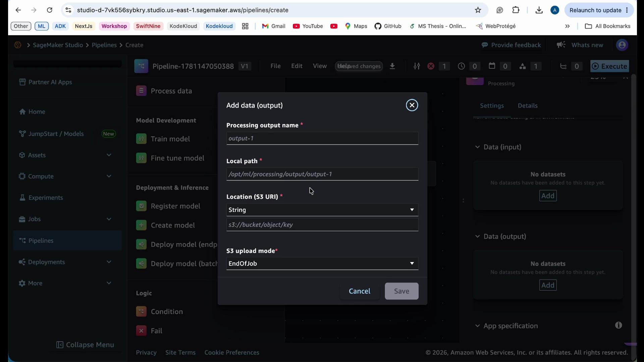Screen dimensions: 644x362
Task: Select the Create model step icon
Action: 141,225
